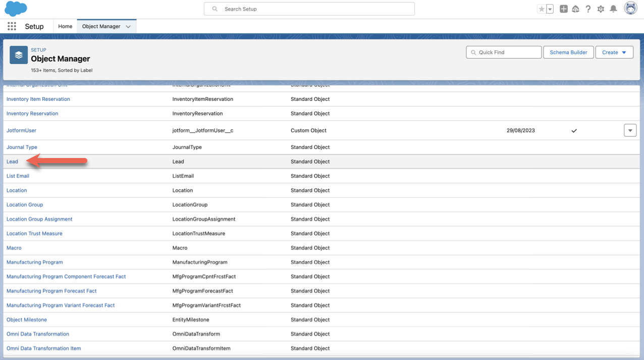Open the Lead object link
Screen dimensions: 644x360
(12, 162)
